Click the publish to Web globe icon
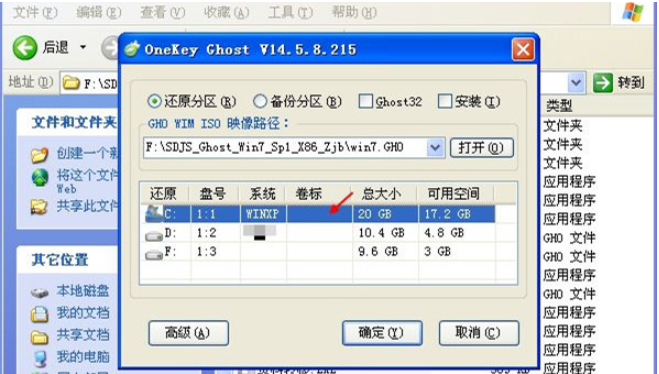Viewport: 659px width, 374px height. 40,178
